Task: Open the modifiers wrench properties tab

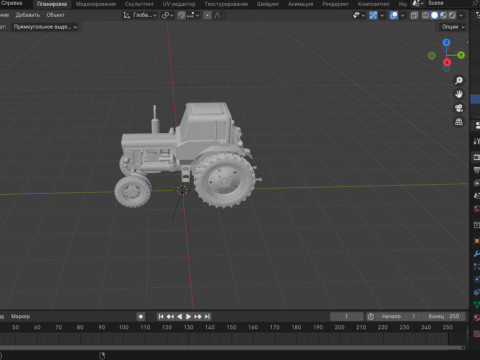Action: pyautogui.click(x=477, y=253)
